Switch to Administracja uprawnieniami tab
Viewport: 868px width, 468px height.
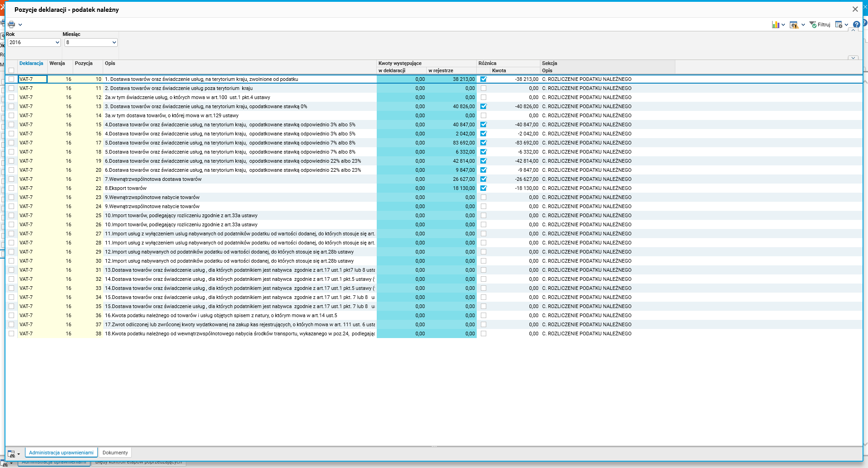pos(61,453)
